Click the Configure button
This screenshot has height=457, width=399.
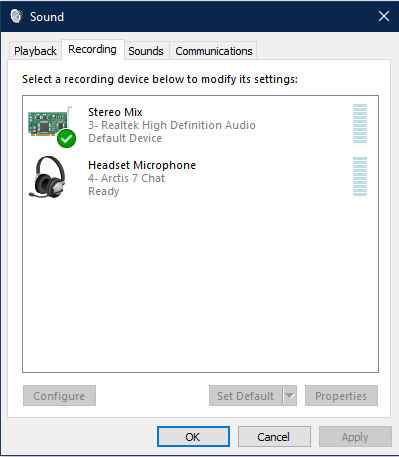coord(59,396)
